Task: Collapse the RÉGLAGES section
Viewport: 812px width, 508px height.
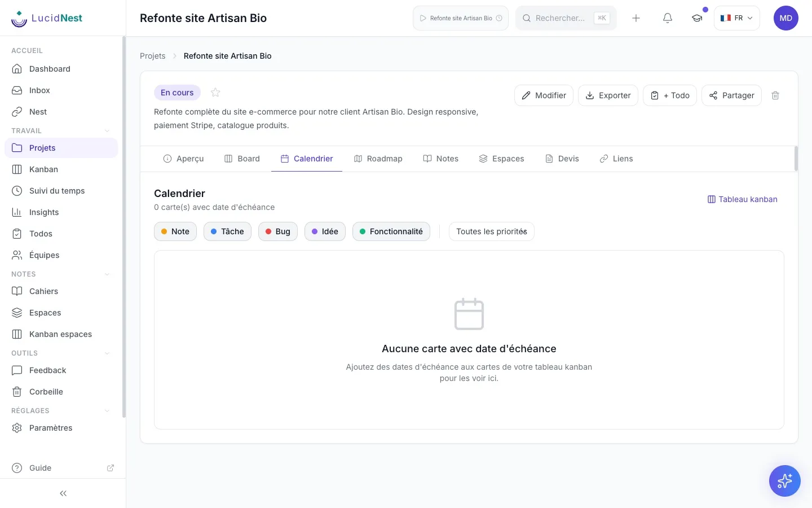Action: click(x=107, y=411)
